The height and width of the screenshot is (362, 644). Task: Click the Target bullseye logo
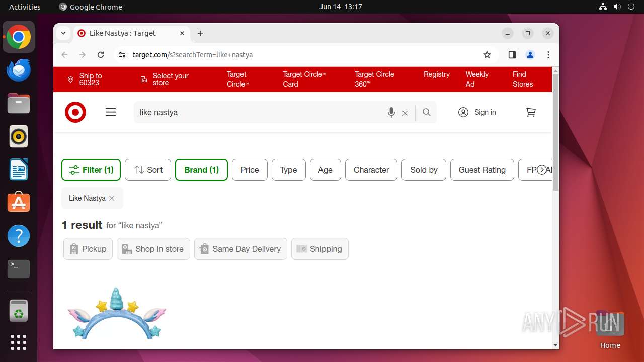click(75, 112)
